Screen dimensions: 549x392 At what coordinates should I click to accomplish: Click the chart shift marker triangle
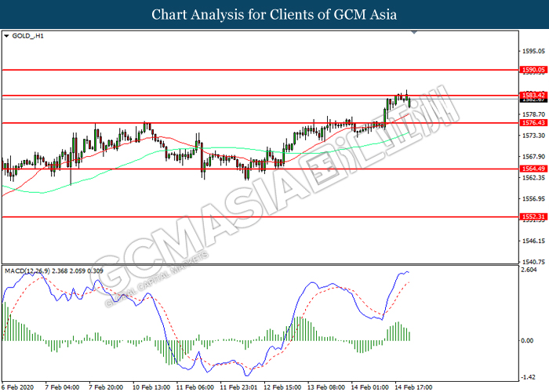[414, 32]
